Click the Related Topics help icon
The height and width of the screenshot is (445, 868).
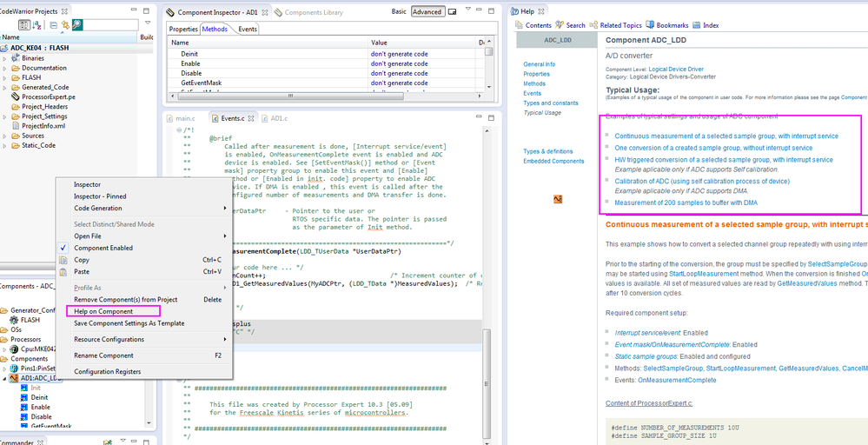595,25
